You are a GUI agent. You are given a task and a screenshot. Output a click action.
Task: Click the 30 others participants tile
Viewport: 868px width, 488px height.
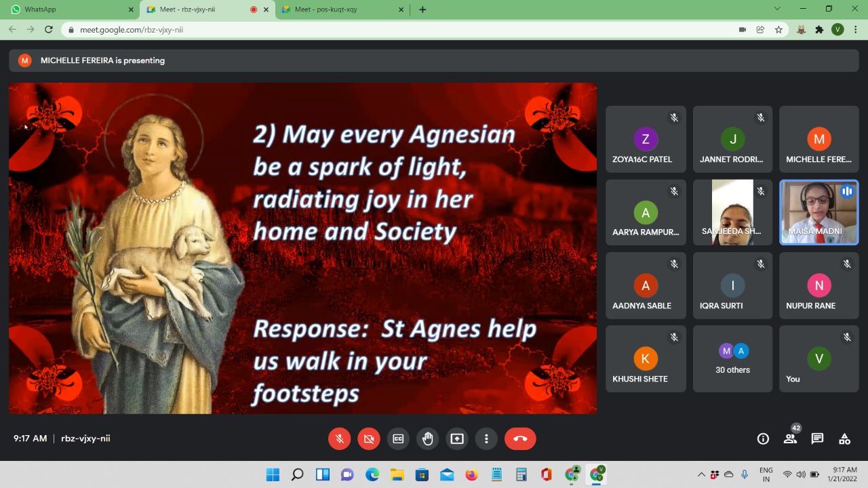pos(732,359)
